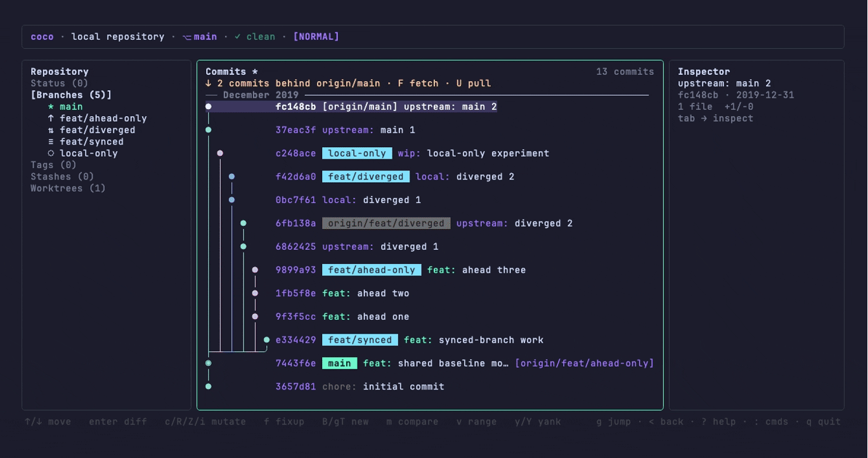Screen dimensions: 868x458
Task: Click the diverged arrows icon beside feat/diverged
Action: pos(51,130)
